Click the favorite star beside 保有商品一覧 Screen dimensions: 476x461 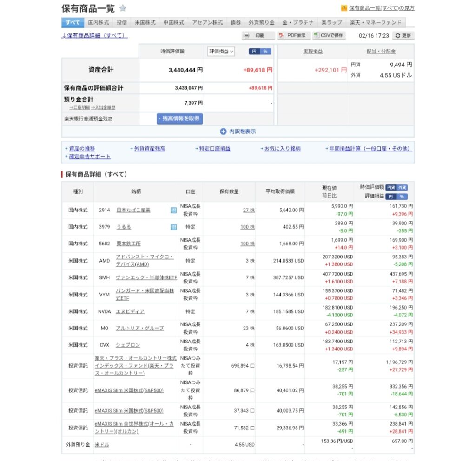click(123, 8)
